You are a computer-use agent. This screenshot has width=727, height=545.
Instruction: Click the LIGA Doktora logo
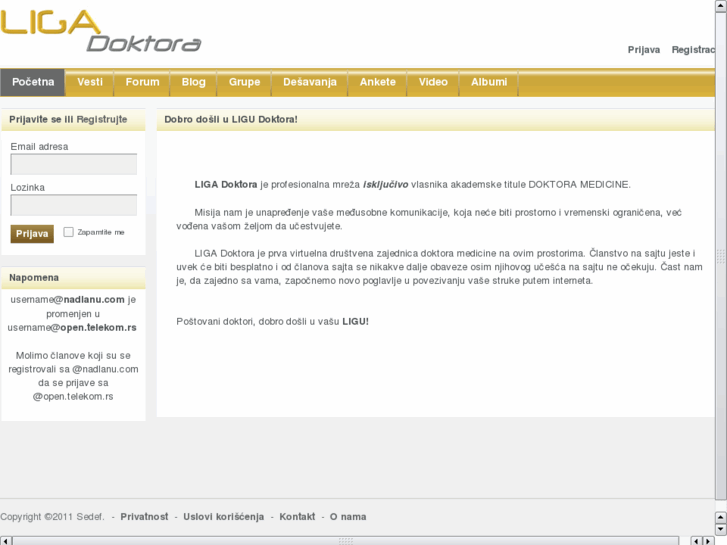pyautogui.click(x=101, y=31)
